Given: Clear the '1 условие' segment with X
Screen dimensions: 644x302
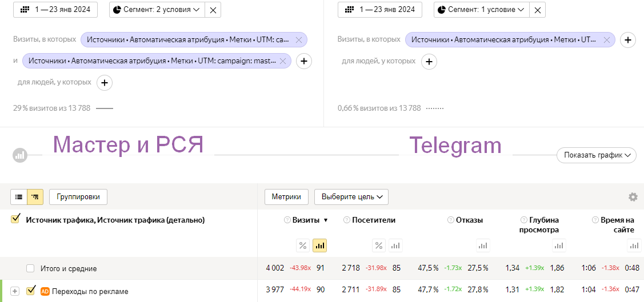Looking at the screenshot, I should 537,10.
